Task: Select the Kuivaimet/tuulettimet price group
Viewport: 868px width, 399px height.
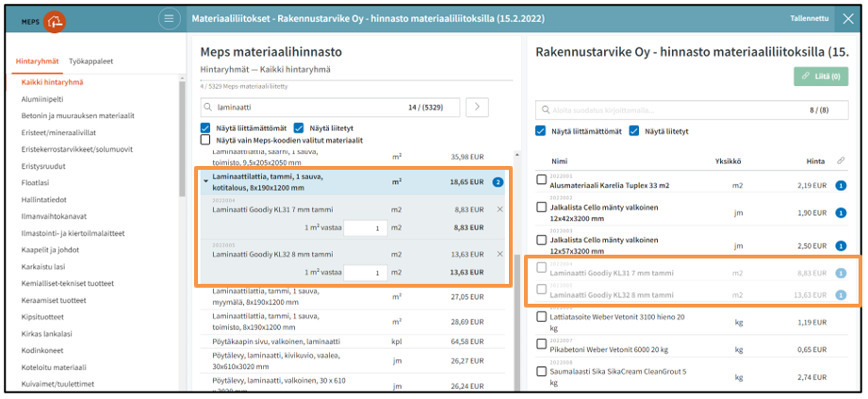Action: (x=57, y=384)
